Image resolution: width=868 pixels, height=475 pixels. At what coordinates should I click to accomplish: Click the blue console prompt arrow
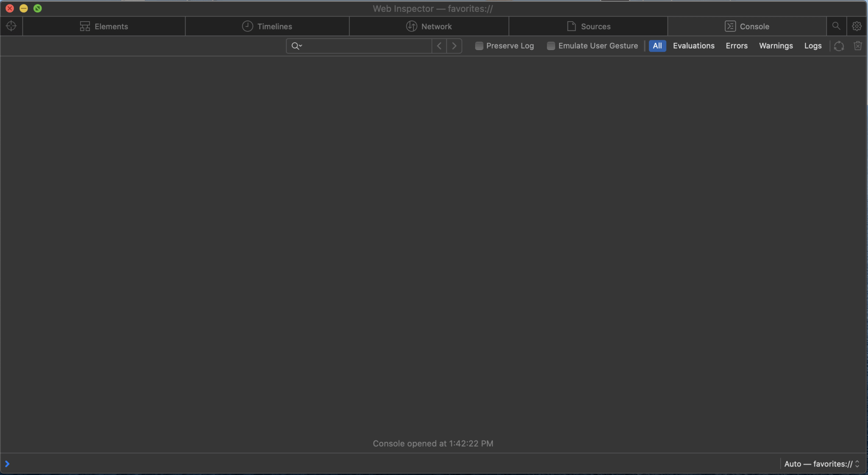pyautogui.click(x=7, y=464)
